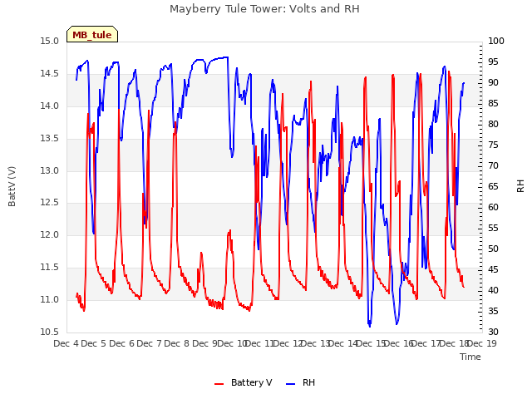The width and height of the screenshot is (532, 399).
Task: Click the 100 right axis tick
Action: click(496, 41)
